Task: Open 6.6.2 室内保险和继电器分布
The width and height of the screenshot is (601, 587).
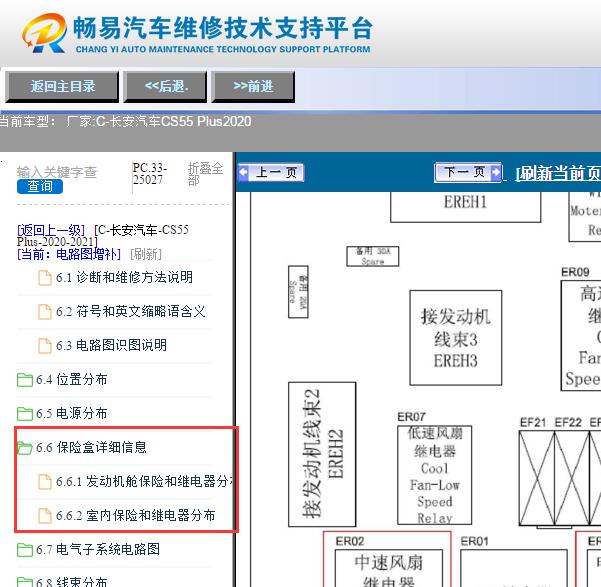Action: (x=136, y=515)
